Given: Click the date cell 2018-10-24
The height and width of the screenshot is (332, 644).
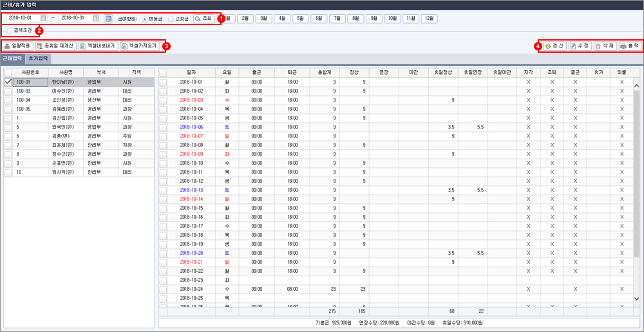Looking at the screenshot, I should (191, 290).
